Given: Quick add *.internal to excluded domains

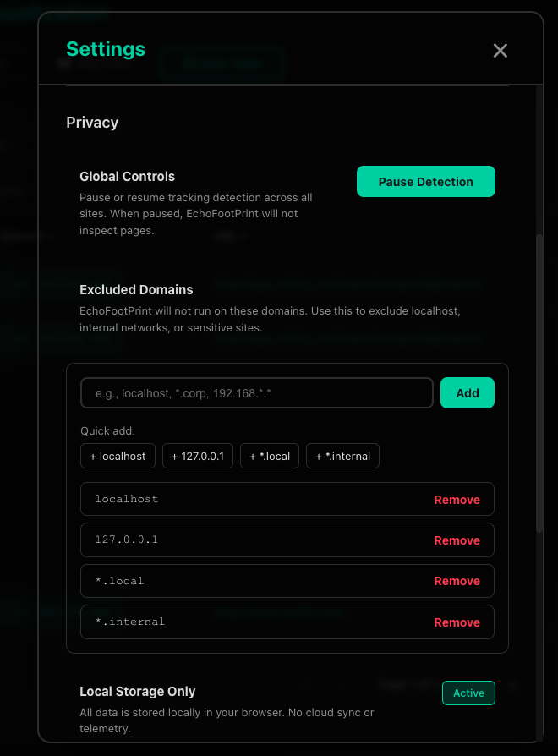Looking at the screenshot, I should [x=342, y=456].
